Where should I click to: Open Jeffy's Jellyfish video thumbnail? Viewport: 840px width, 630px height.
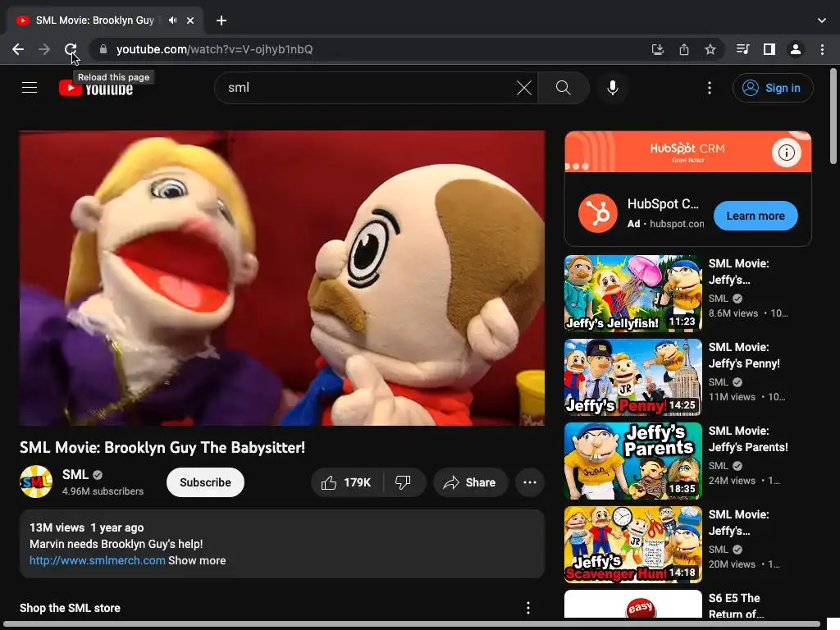click(633, 294)
